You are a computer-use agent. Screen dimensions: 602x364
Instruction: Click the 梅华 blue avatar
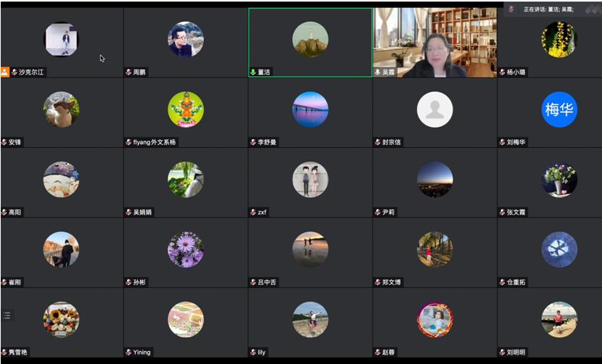click(x=559, y=109)
